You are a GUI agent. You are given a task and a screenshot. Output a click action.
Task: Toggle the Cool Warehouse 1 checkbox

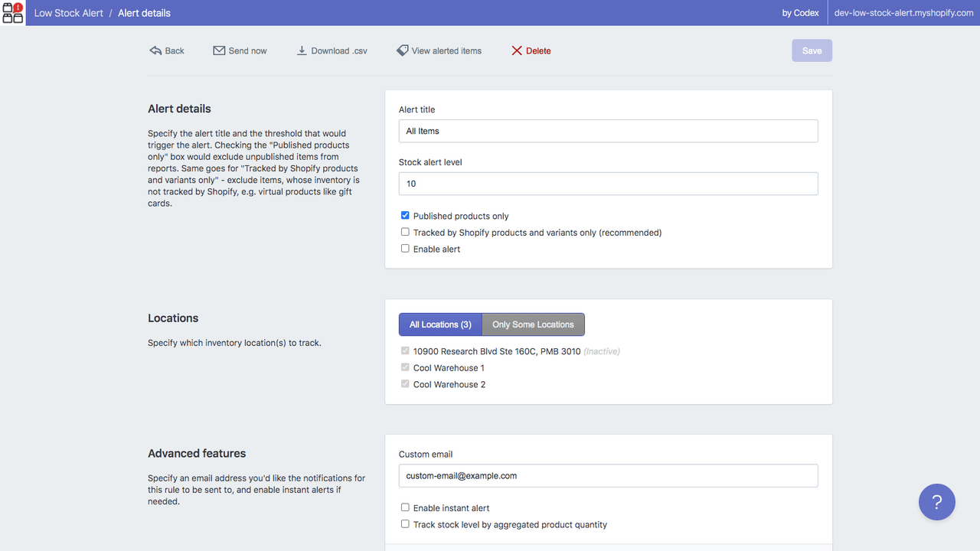click(405, 367)
